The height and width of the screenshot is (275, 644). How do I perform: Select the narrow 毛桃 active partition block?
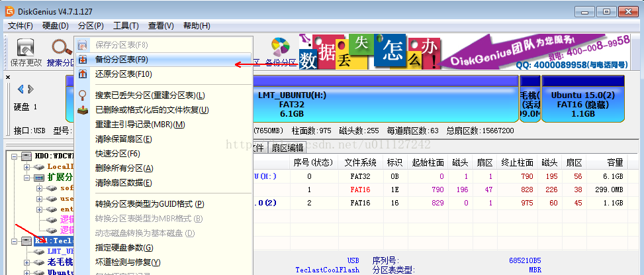point(529,99)
